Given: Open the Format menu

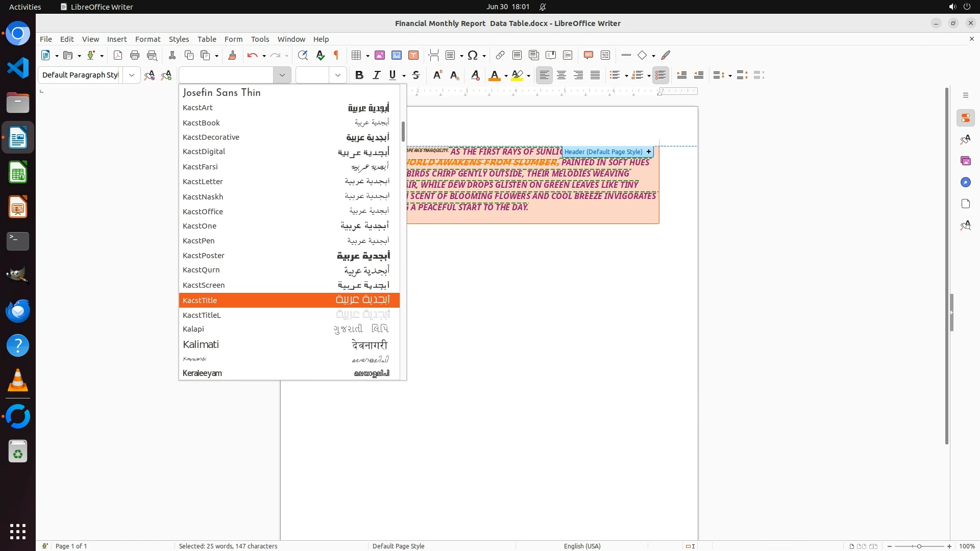Looking at the screenshot, I should (148, 39).
